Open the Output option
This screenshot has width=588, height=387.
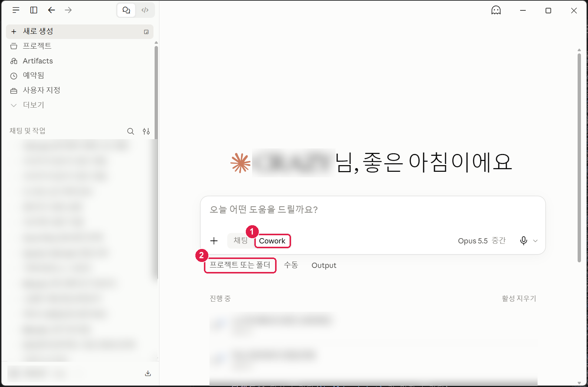tap(324, 265)
